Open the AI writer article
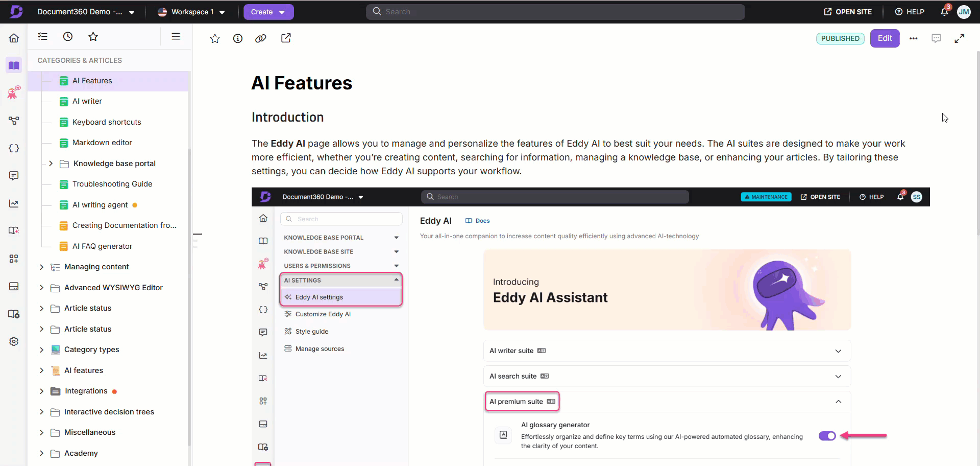The image size is (980, 466). tap(87, 101)
